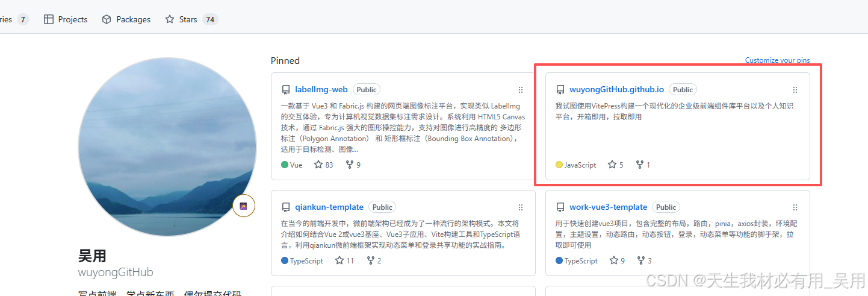Click the labelImg-web description text
The image size is (868, 296).
(x=403, y=127)
